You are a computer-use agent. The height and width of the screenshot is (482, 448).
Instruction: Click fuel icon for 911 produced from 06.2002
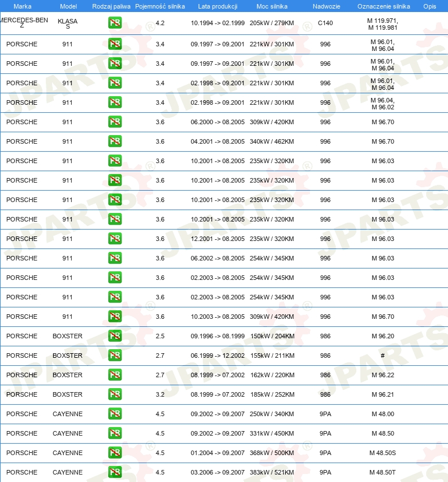115,258
